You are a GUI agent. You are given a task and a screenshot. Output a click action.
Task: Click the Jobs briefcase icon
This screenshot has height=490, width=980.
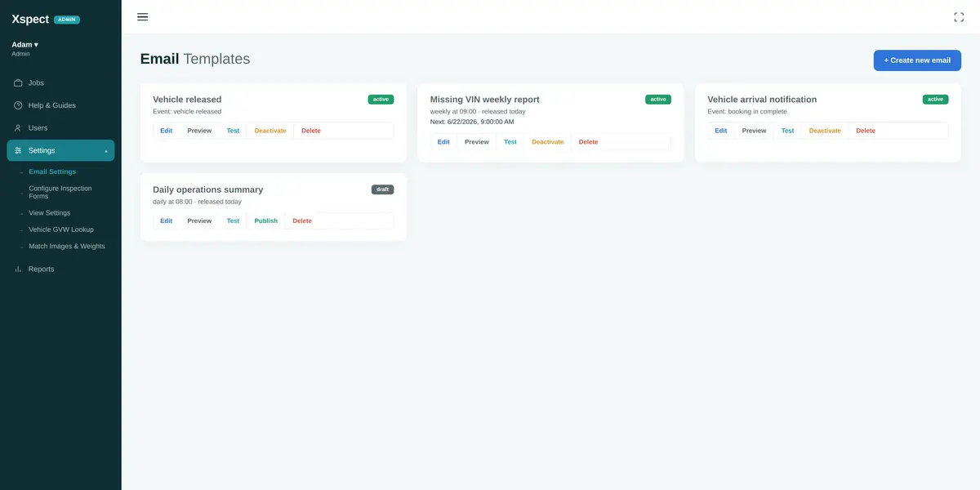click(x=18, y=82)
